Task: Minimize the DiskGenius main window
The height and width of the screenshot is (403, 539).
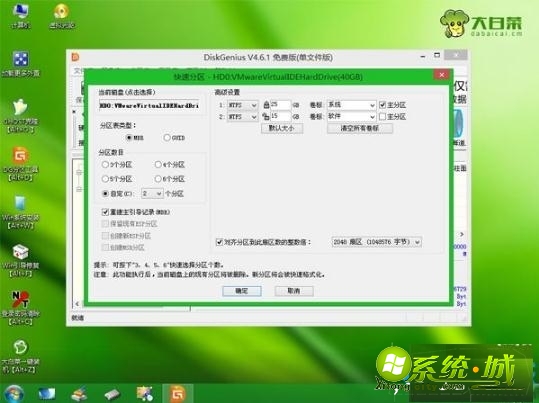Action: point(423,56)
